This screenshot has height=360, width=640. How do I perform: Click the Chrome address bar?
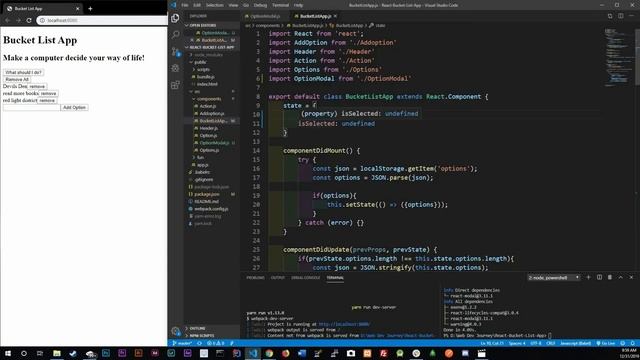[x=102, y=20]
